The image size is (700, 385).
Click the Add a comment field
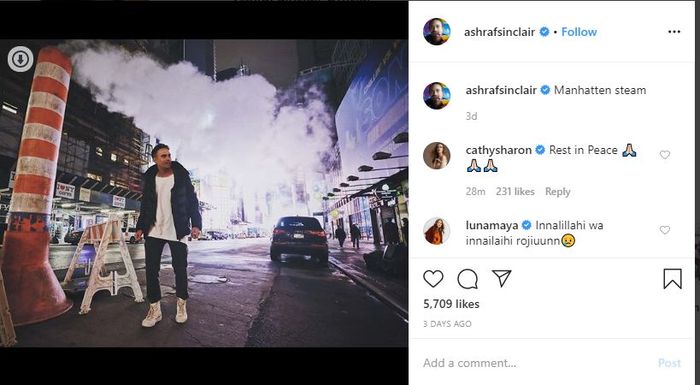click(536, 363)
